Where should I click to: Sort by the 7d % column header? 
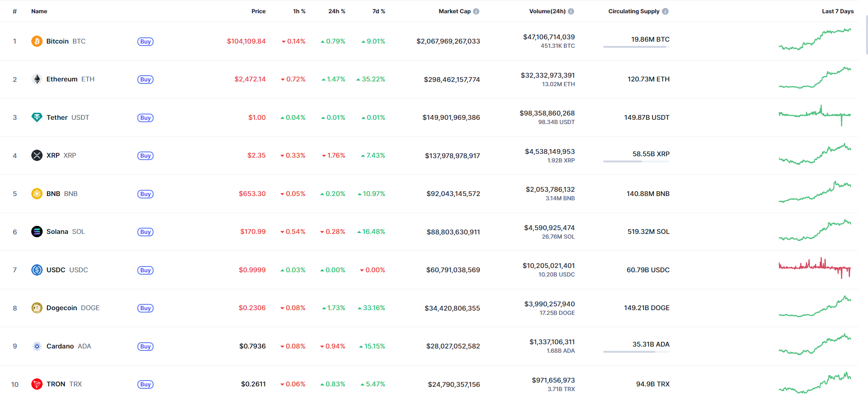point(379,11)
